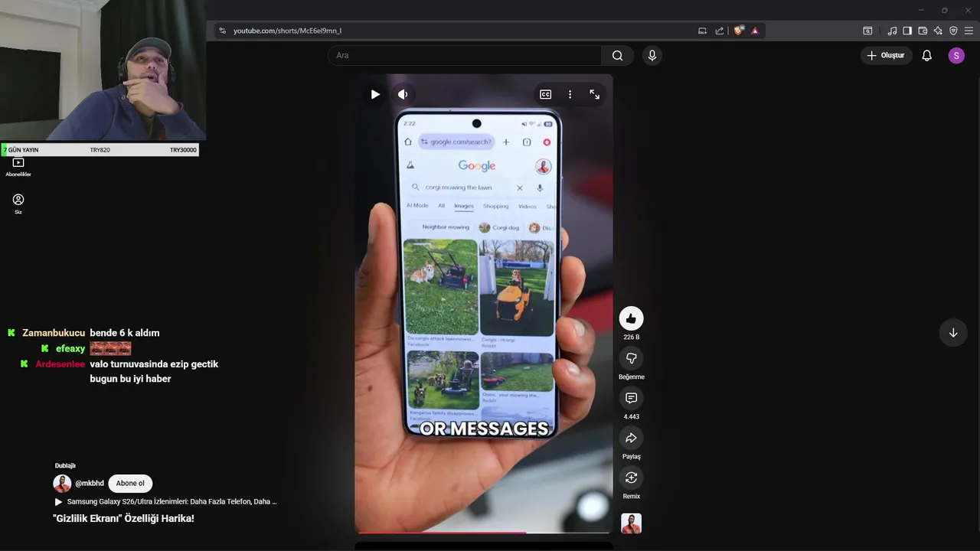Screen dimensions: 980x551
Task: Open YouTube notifications bell
Action: click(x=926, y=55)
